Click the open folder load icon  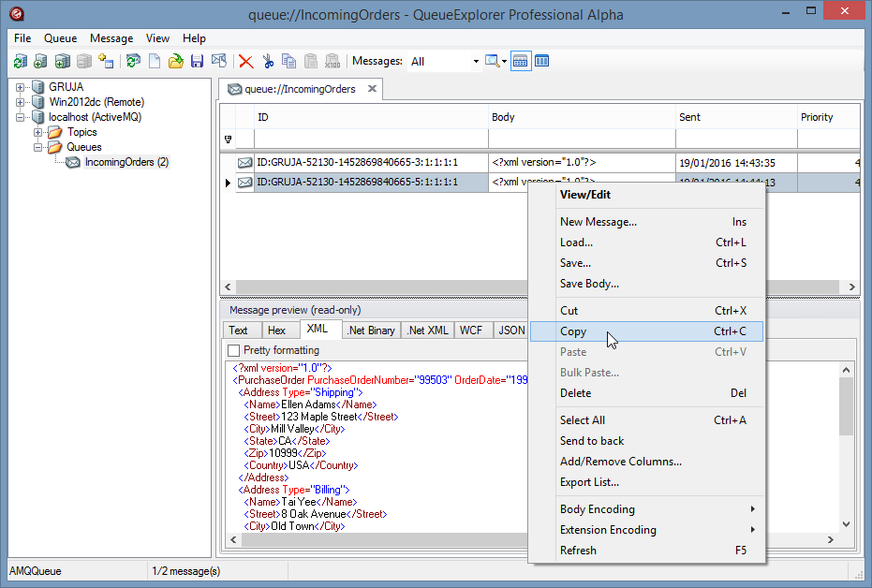pos(176,62)
